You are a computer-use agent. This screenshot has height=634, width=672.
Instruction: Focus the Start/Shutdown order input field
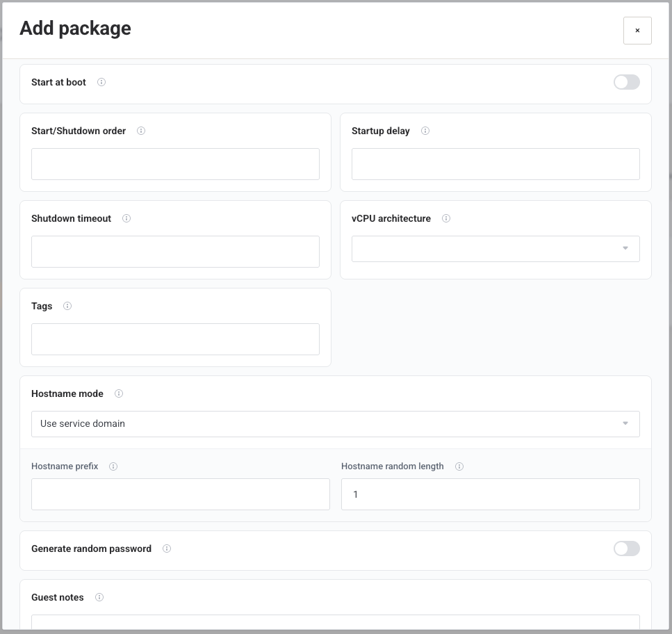coord(175,164)
